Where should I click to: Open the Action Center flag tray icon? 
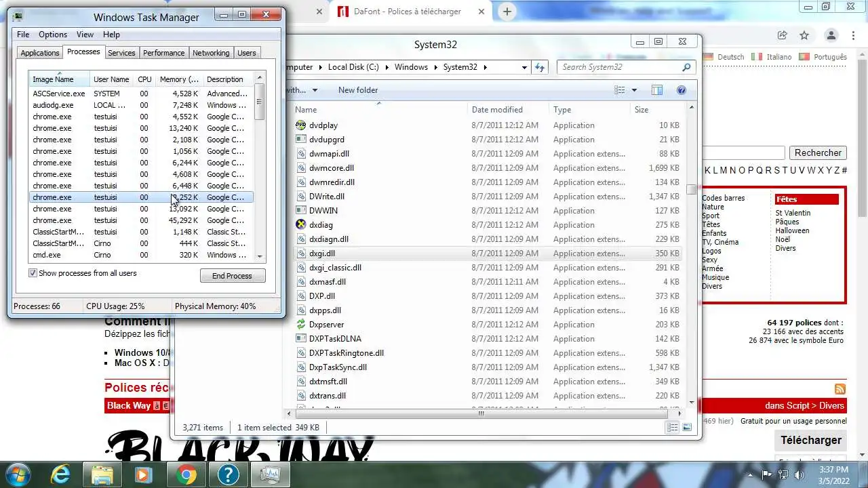point(767,474)
